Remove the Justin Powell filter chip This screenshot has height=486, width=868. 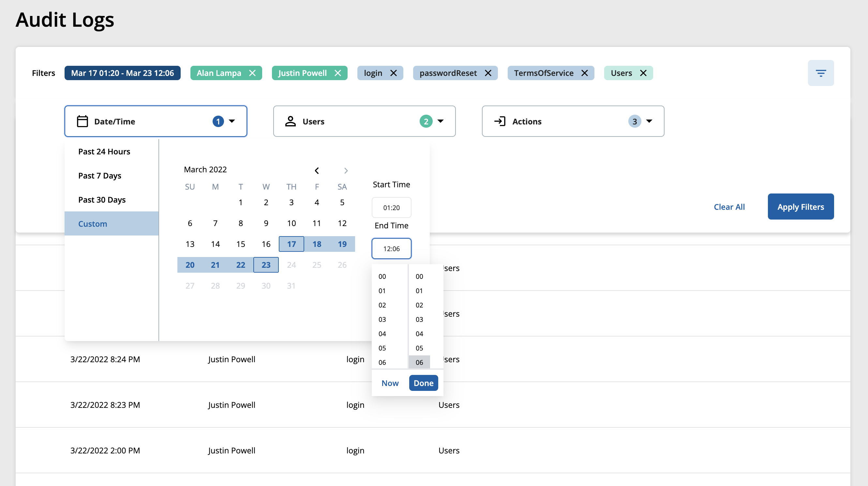[338, 73]
